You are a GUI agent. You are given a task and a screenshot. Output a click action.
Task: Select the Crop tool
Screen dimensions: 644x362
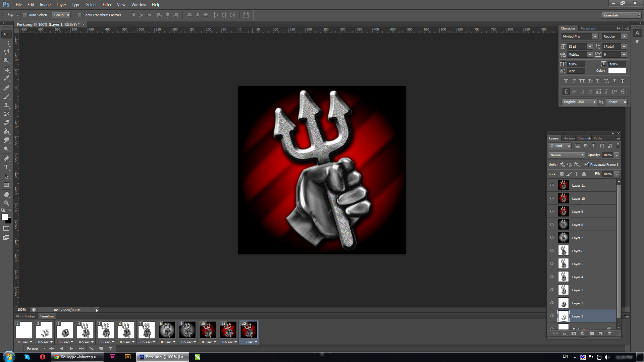click(6, 69)
